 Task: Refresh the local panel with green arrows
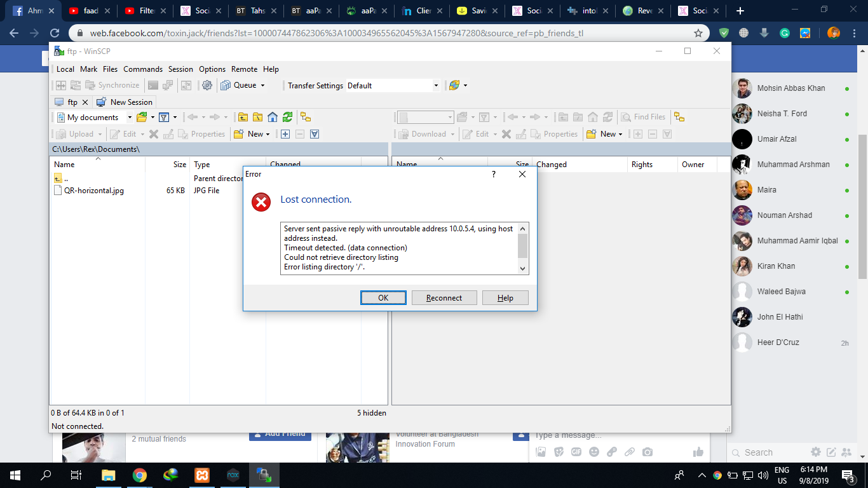click(288, 117)
